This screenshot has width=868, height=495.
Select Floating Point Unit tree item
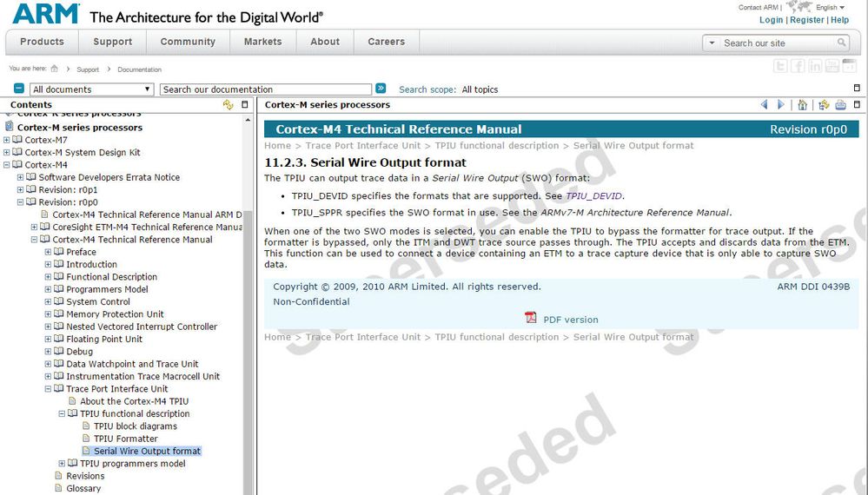pos(104,339)
